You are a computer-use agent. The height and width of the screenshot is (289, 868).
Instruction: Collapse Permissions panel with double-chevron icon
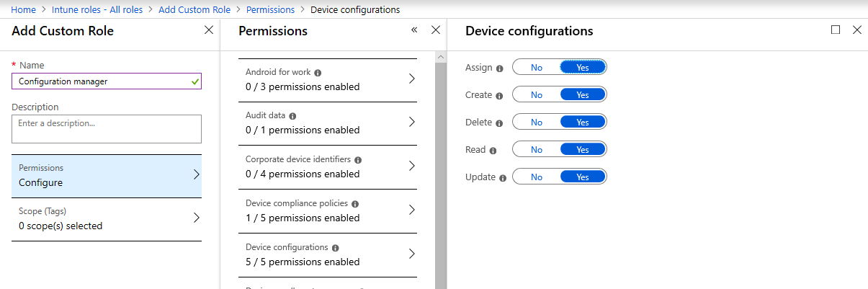click(414, 30)
